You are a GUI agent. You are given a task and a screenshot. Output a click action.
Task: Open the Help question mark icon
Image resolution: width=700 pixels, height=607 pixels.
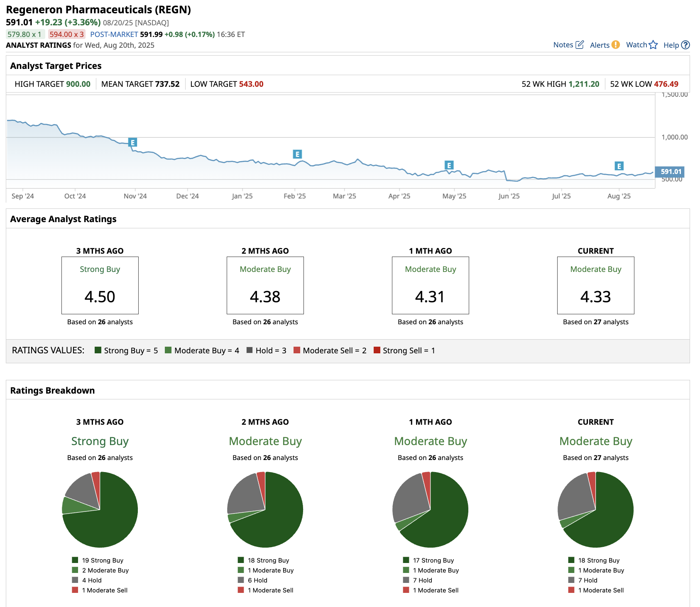point(686,45)
